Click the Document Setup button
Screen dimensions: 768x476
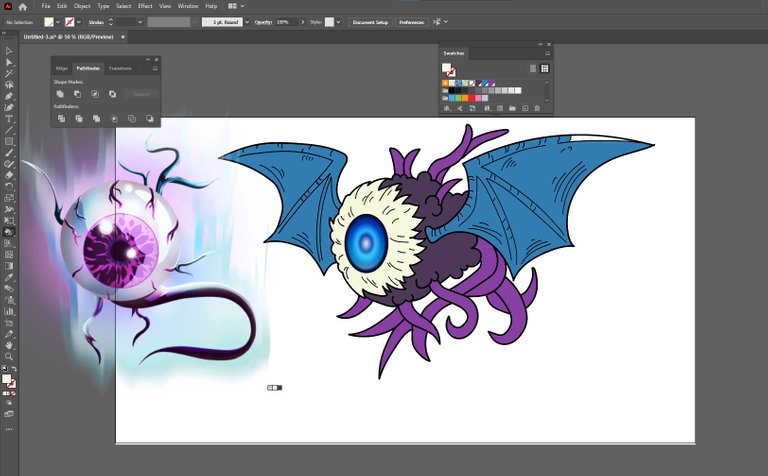(x=370, y=22)
